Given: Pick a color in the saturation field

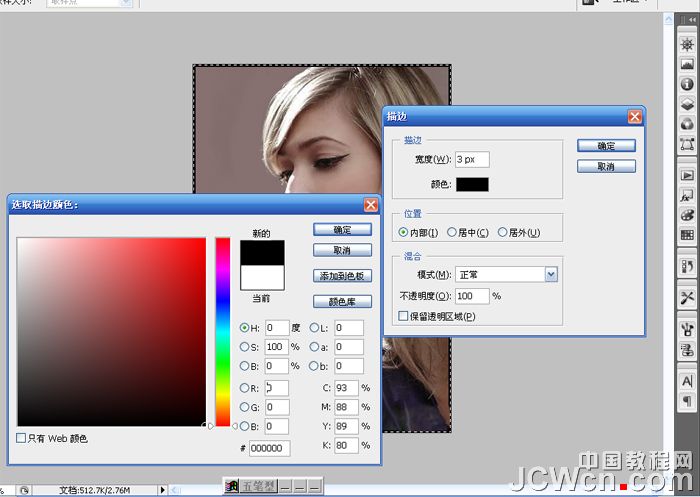Looking at the screenshot, I should (112, 332).
